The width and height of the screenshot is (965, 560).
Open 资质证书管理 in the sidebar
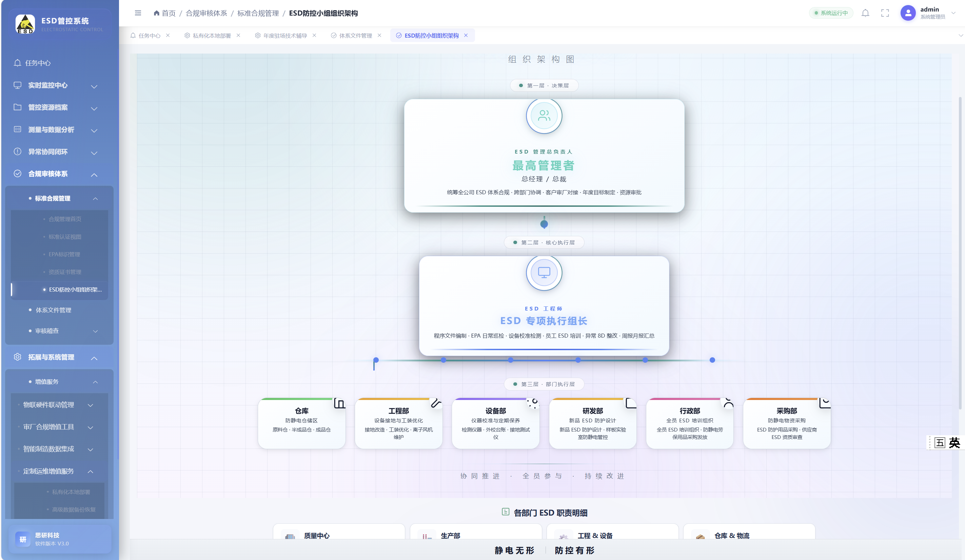coord(65,272)
